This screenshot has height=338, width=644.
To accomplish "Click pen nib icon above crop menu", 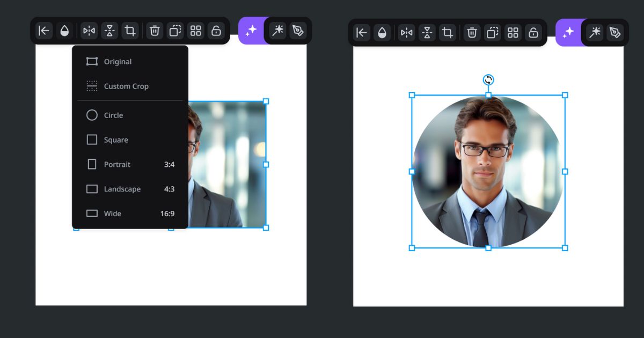I will tap(298, 31).
